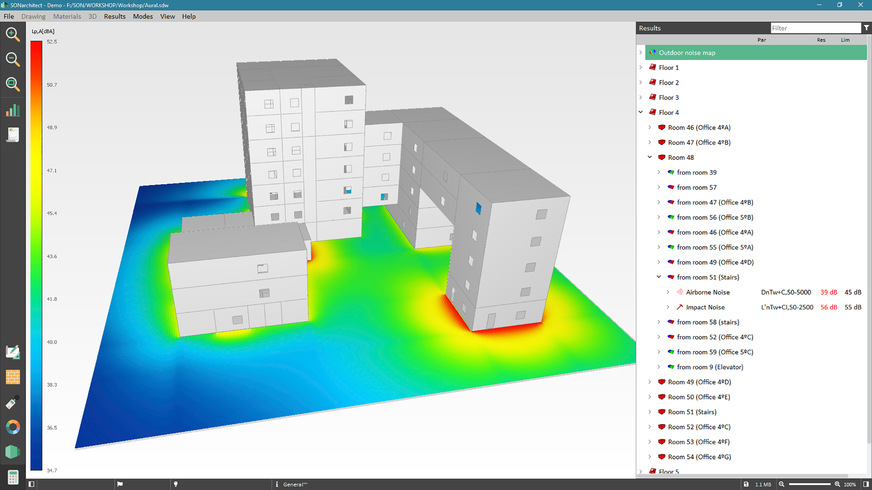Expand the Airborne Noise result row

click(x=667, y=292)
